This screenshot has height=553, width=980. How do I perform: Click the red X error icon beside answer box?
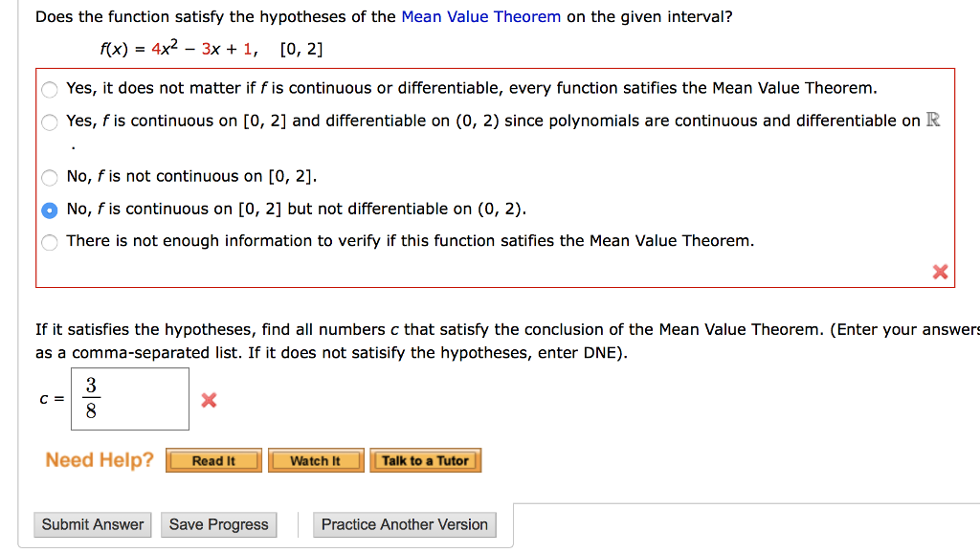tap(939, 271)
